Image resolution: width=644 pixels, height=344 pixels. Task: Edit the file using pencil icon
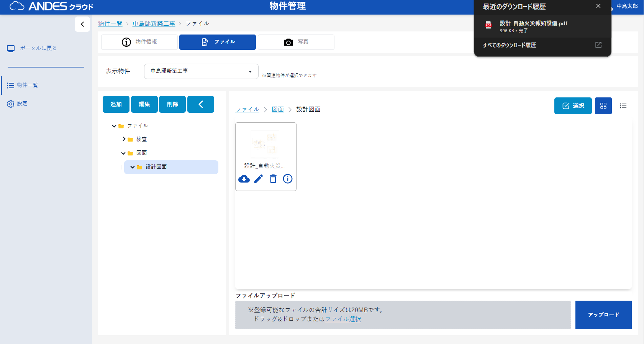pos(259,179)
